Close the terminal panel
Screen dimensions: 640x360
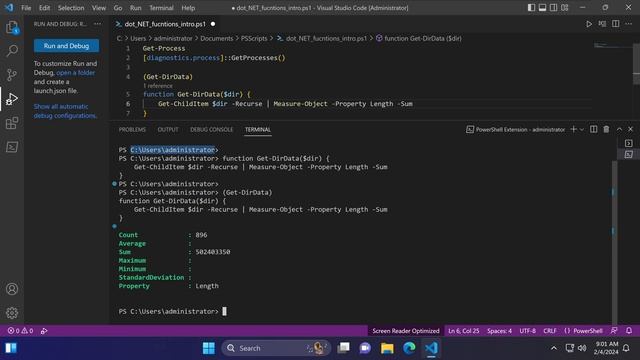(x=630, y=129)
